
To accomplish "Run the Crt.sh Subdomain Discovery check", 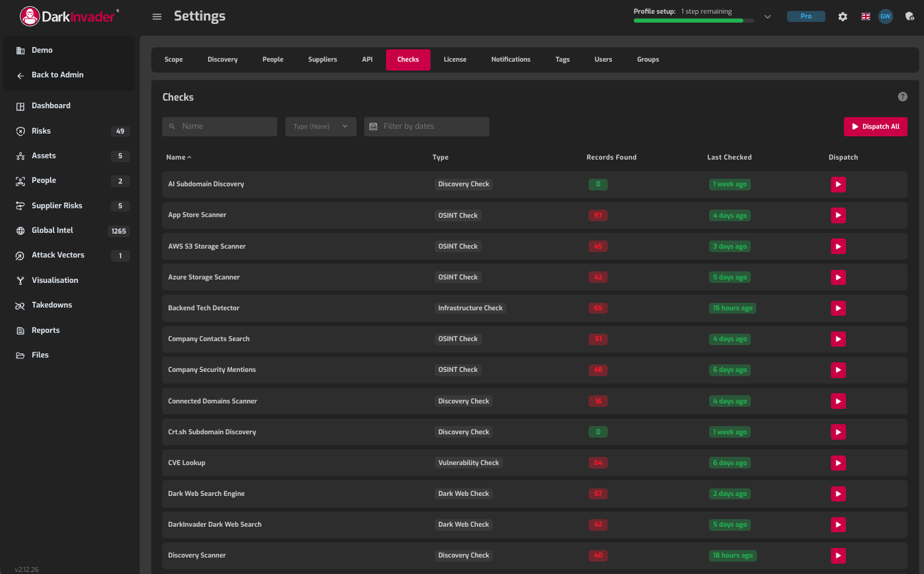I will (x=838, y=432).
